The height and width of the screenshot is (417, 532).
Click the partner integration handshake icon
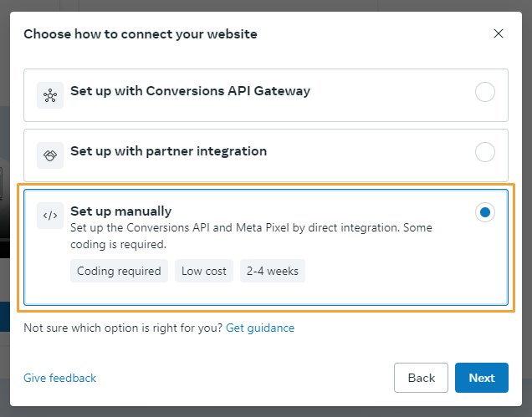coord(50,155)
